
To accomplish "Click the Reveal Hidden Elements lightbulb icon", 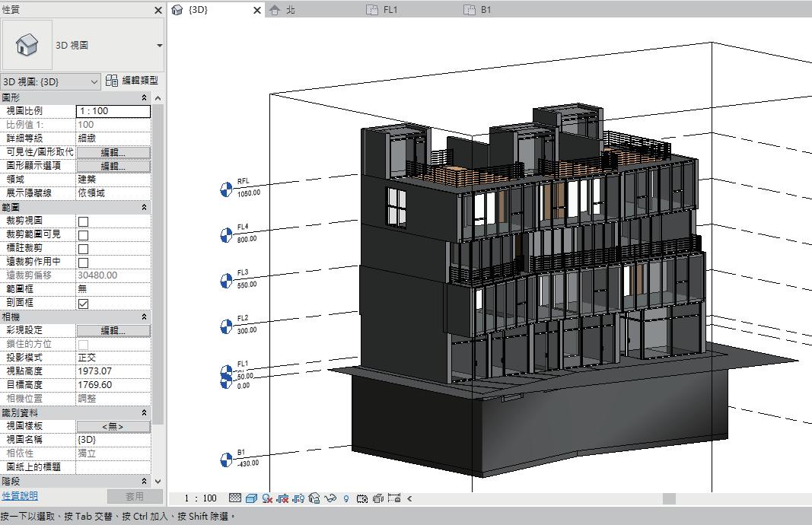I will pos(346,498).
